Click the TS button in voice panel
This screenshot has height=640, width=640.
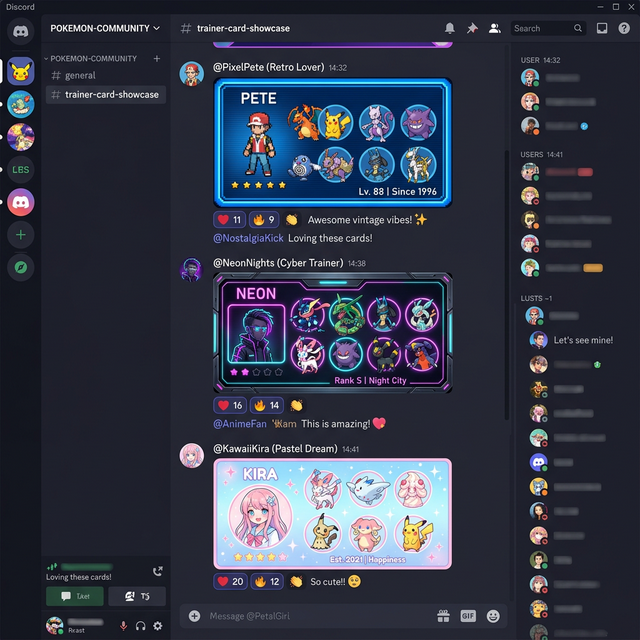point(137,596)
